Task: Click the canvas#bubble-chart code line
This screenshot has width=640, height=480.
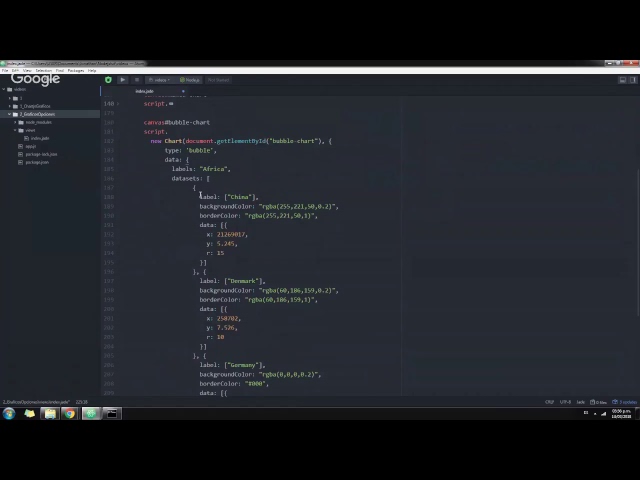Action: pos(177,122)
